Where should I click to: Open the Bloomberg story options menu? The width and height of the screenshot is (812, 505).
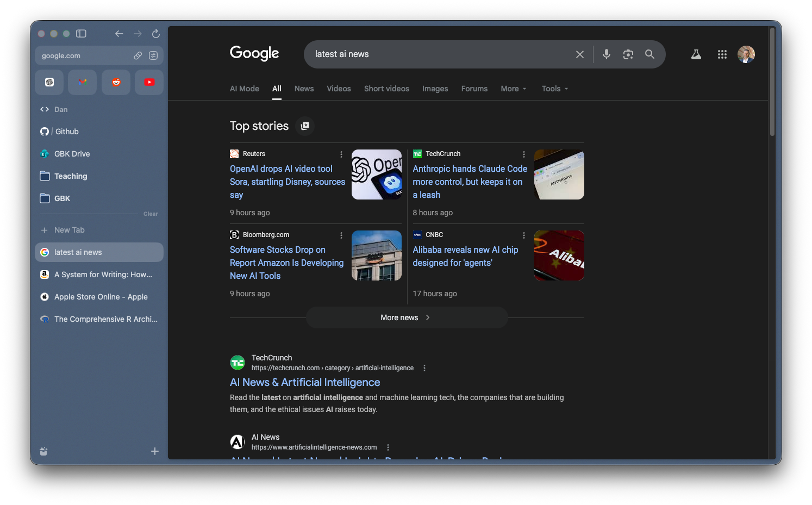tap(341, 235)
